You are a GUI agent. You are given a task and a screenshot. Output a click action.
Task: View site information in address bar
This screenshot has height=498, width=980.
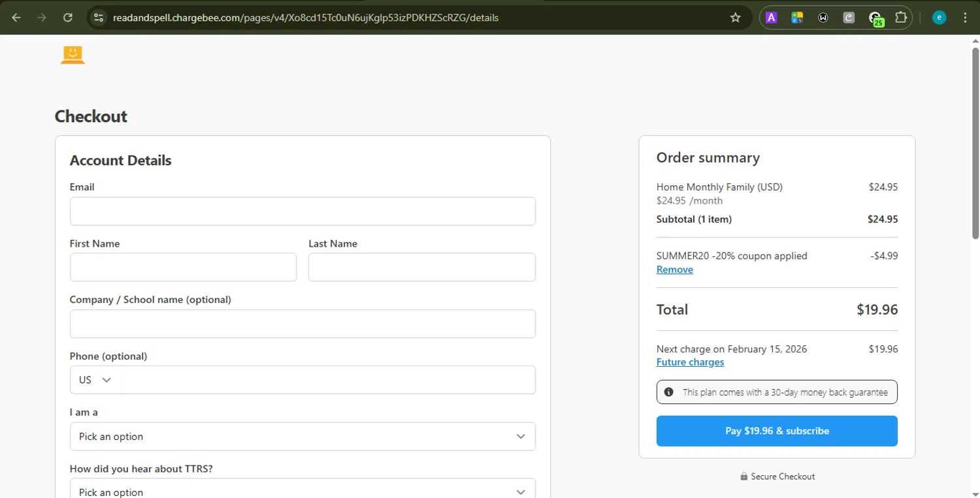[x=99, y=18]
